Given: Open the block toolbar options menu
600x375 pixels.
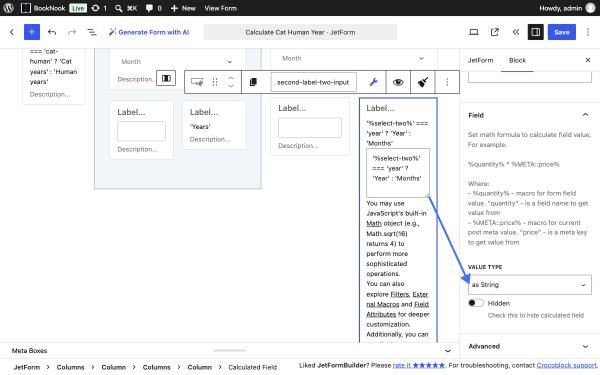Looking at the screenshot, I should [x=447, y=82].
